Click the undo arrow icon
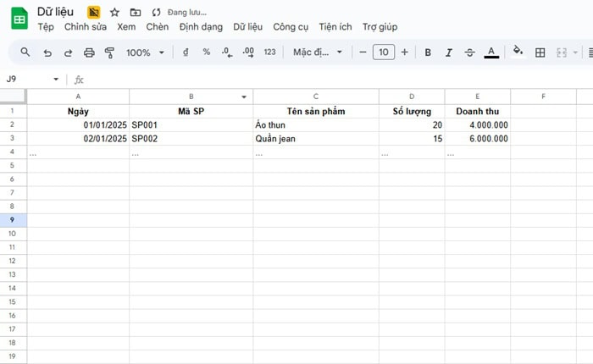This screenshot has height=364, width=593. coord(47,52)
